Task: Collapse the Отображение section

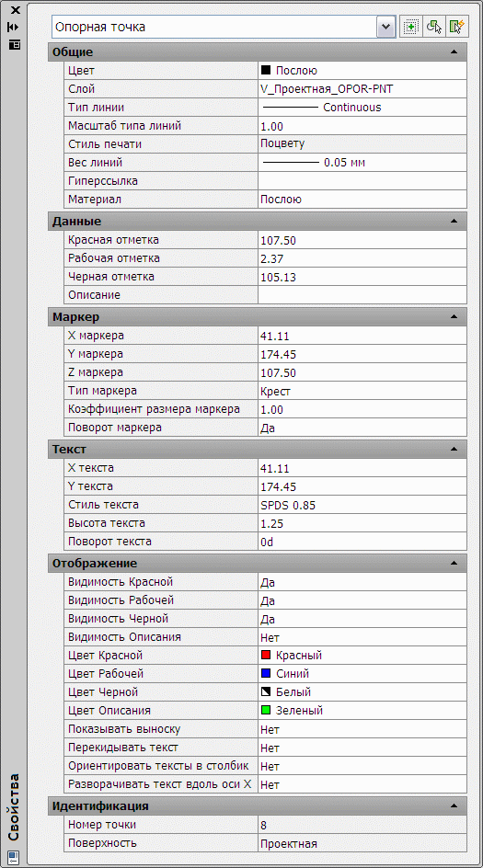Action: (x=454, y=564)
